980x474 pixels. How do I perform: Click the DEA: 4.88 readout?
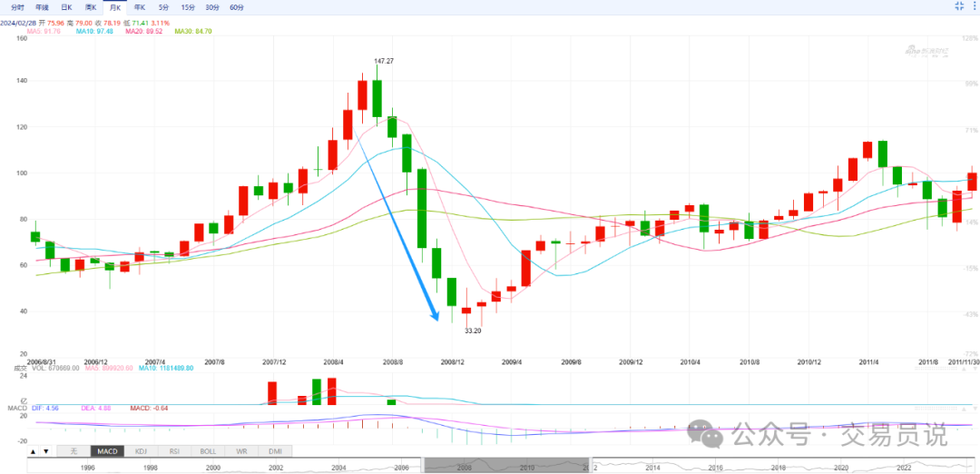coord(96,408)
